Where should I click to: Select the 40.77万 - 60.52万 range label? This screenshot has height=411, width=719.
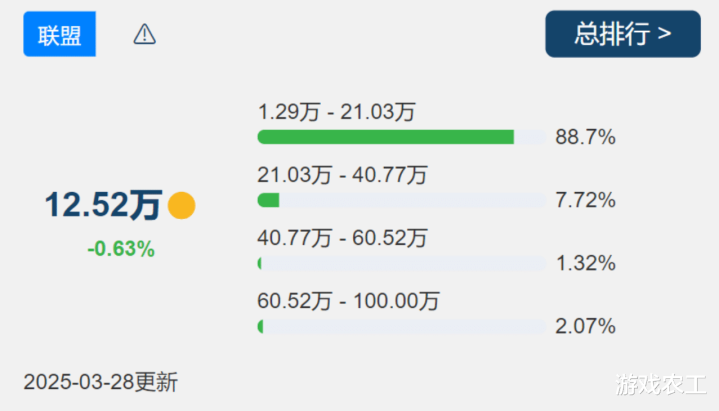343,238
